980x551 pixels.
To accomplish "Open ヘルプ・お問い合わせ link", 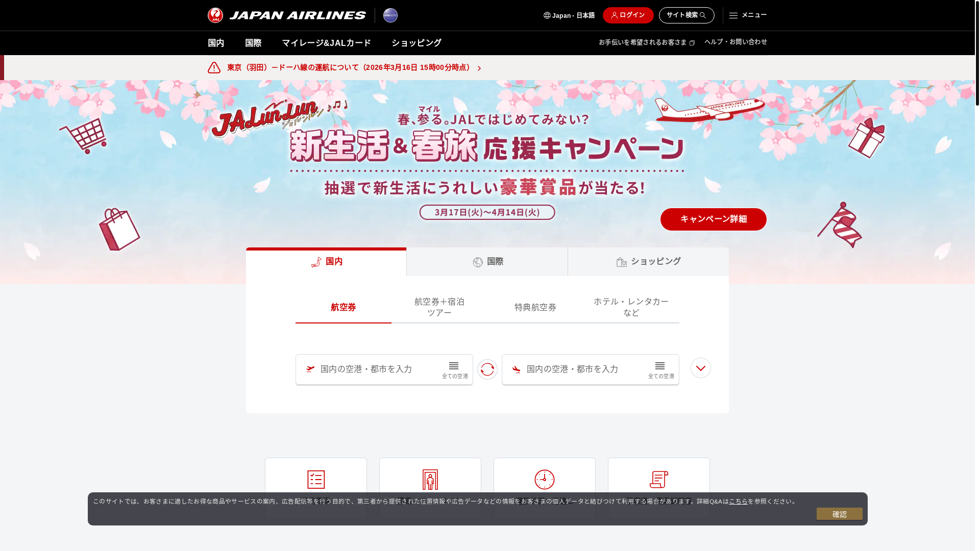I will pos(736,42).
